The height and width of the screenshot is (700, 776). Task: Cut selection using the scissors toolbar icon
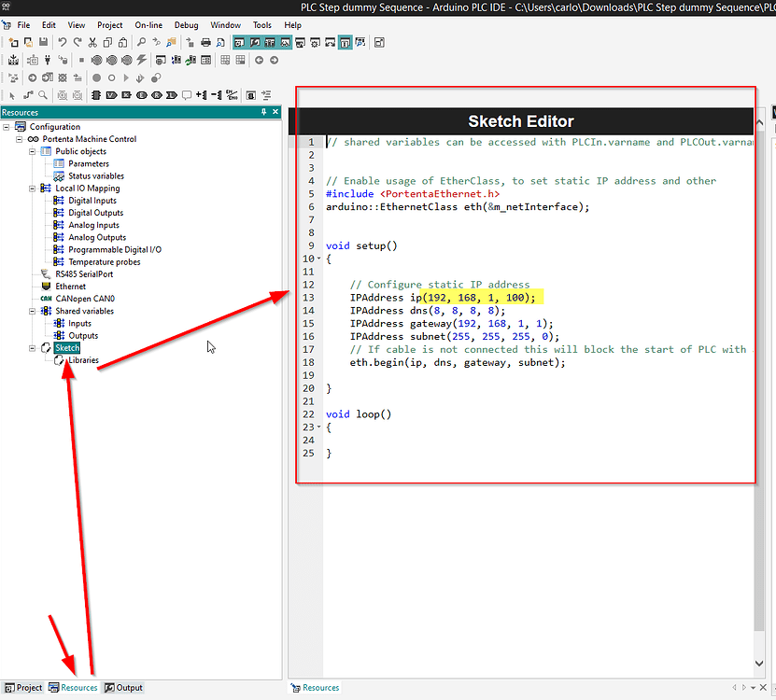coord(92,42)
